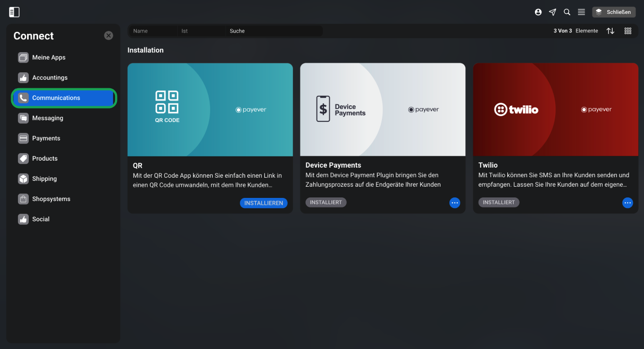Open the Name filter dropdown
644x349 pixels.
153,31
